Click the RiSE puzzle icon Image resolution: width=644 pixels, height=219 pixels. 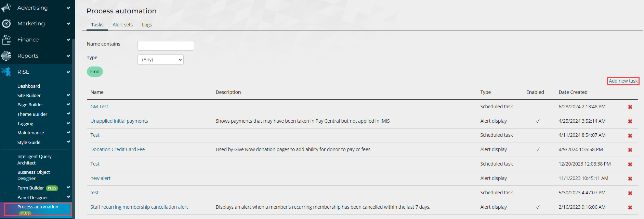tap(6, 72)
